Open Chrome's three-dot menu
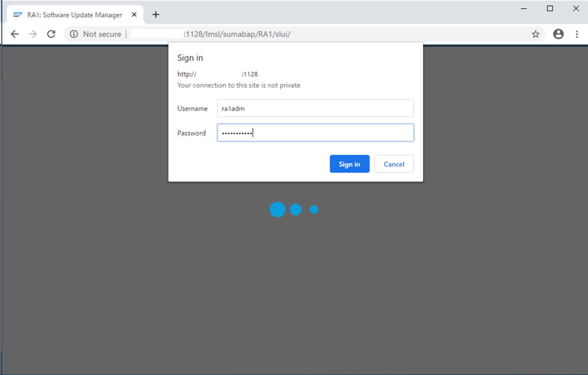This screenshot has height=375, width=588. [577, 34]
